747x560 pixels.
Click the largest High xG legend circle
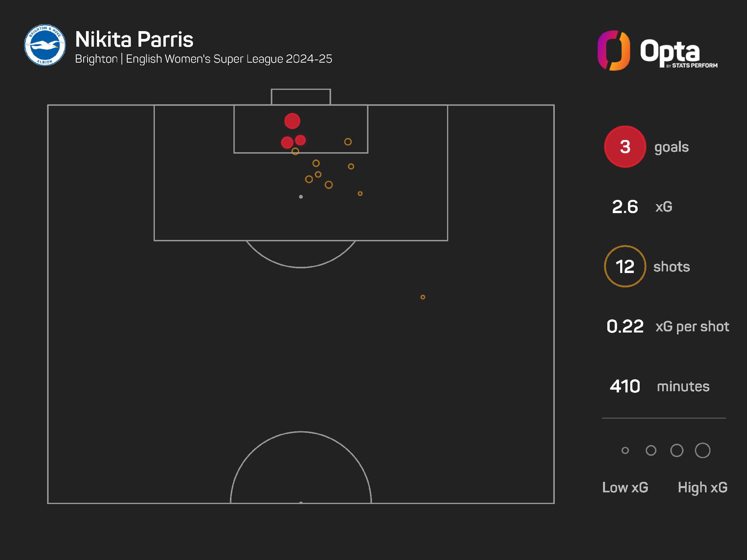pos(703,450)
